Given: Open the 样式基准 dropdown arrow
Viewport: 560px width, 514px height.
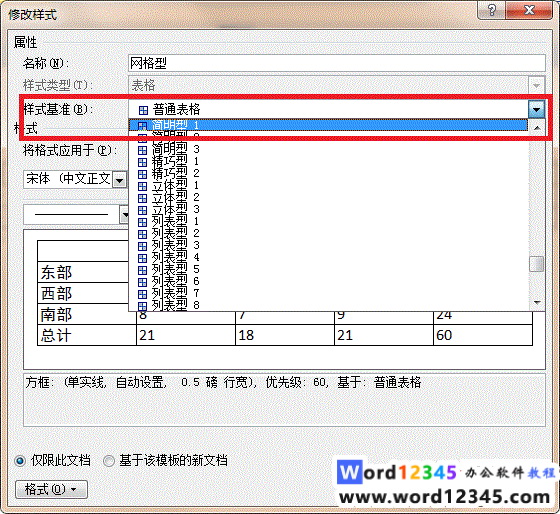Looking at the screenshot, I should pos(536,109).
